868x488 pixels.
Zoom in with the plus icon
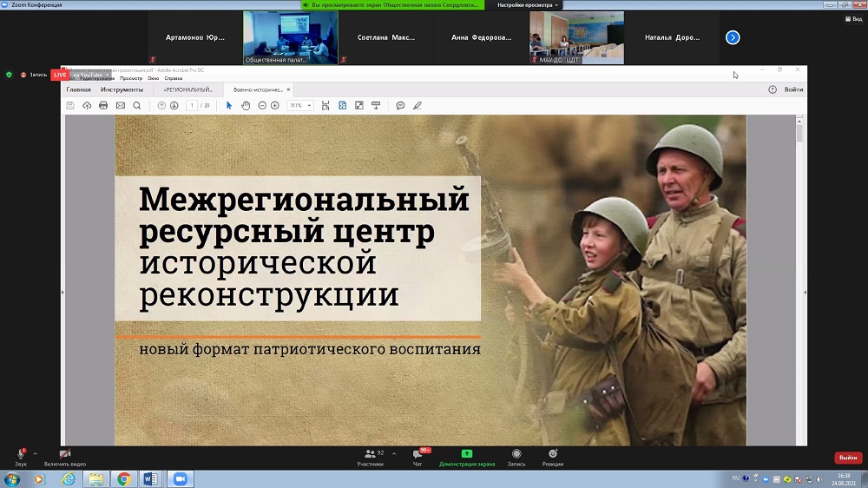[x=274, y=105]
